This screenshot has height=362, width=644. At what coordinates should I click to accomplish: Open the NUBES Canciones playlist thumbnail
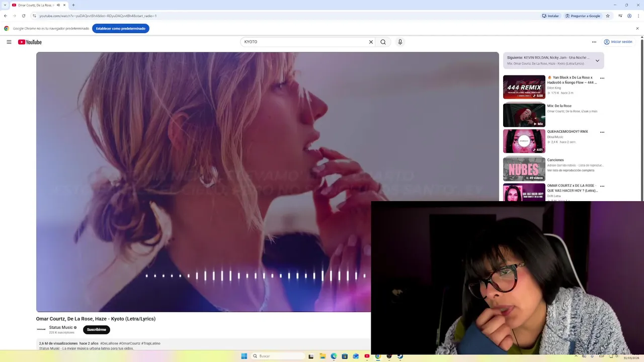524,169
